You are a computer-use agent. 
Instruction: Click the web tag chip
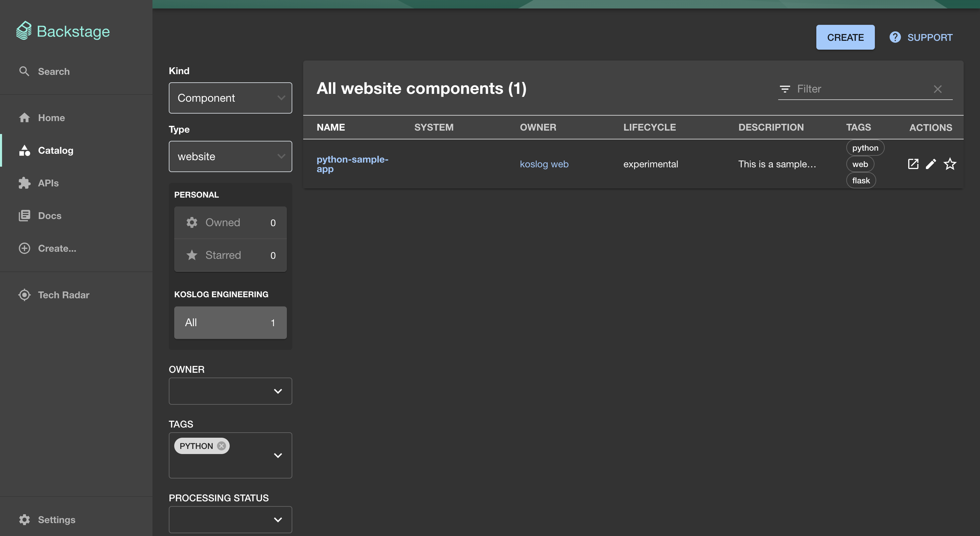point(860,164)
